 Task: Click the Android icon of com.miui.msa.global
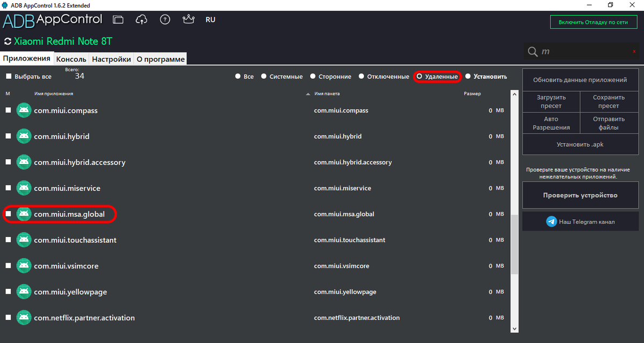click(x=24, y=214)
